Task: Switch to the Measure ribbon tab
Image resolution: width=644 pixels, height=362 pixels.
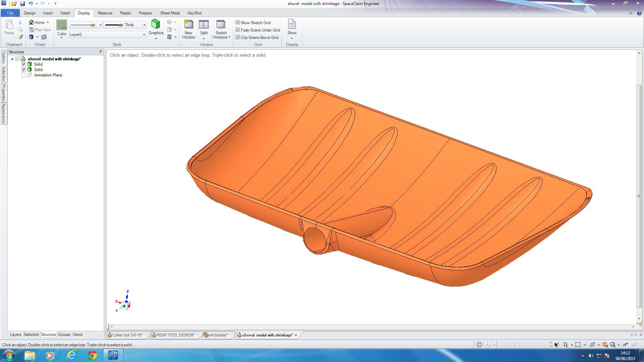Action: coord(105,13)
